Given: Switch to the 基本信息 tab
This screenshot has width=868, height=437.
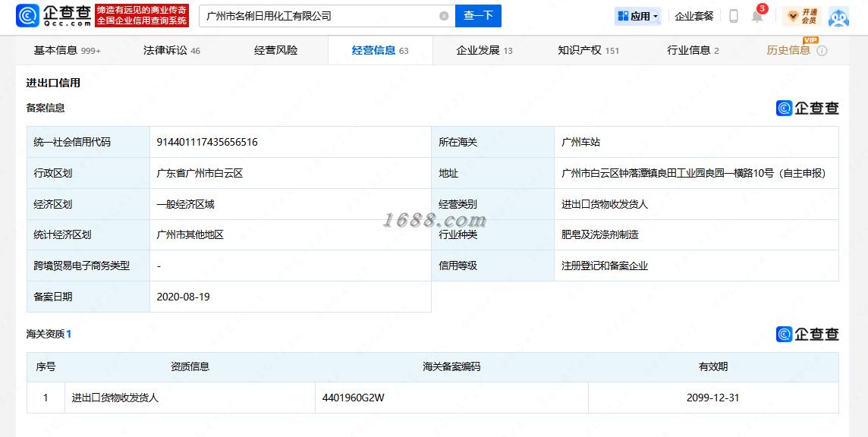Looking at the screenshot, I should pyautogui.click(x=68, y=50).
